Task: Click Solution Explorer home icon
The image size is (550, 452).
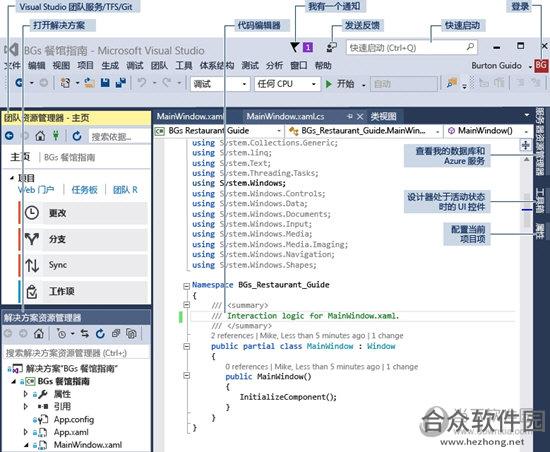Action: pyautogui.click(x=39, y=333)
